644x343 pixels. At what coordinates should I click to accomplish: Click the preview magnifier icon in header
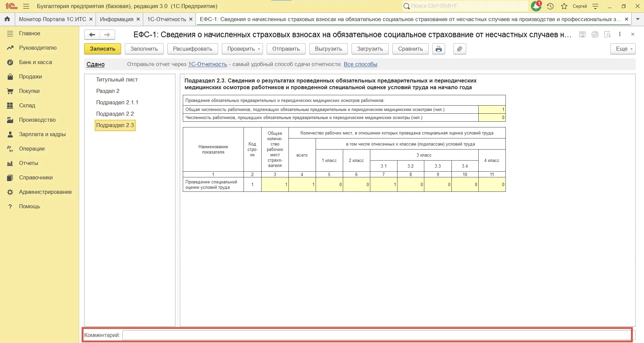pos(607,34)
